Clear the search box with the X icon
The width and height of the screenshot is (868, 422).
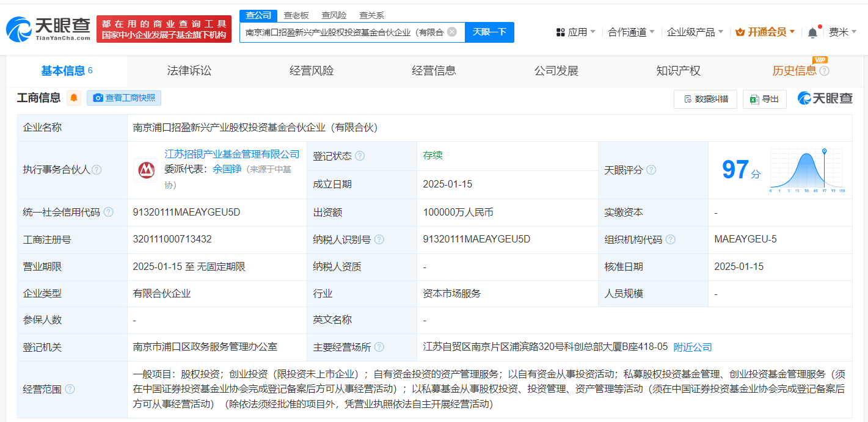coord(452,32)
